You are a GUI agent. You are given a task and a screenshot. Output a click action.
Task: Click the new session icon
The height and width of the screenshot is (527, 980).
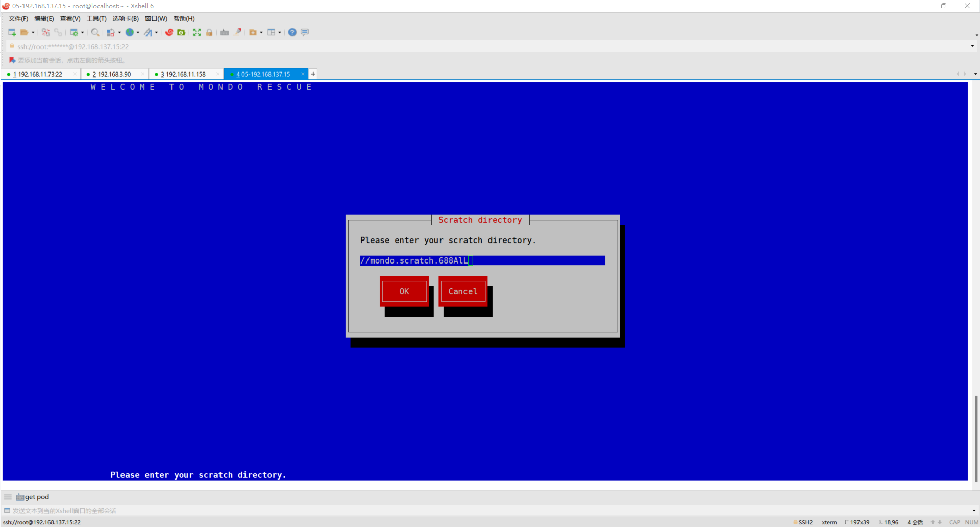coord(12,32)
